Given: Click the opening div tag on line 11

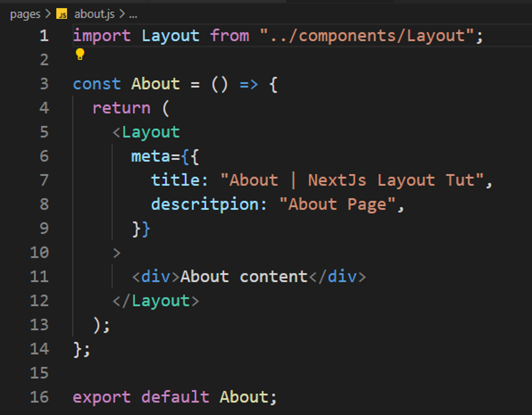Looking at the screenshot, I should pos(155,277).
